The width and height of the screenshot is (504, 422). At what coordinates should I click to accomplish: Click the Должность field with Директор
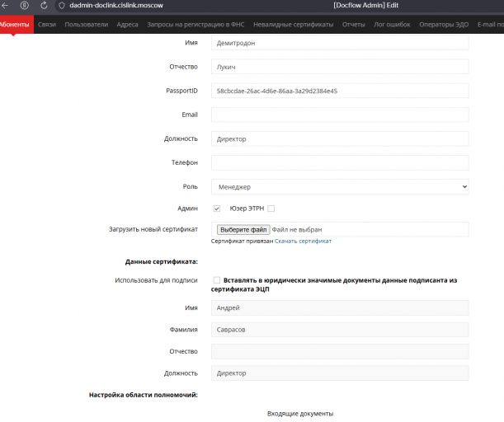(340, 138)
